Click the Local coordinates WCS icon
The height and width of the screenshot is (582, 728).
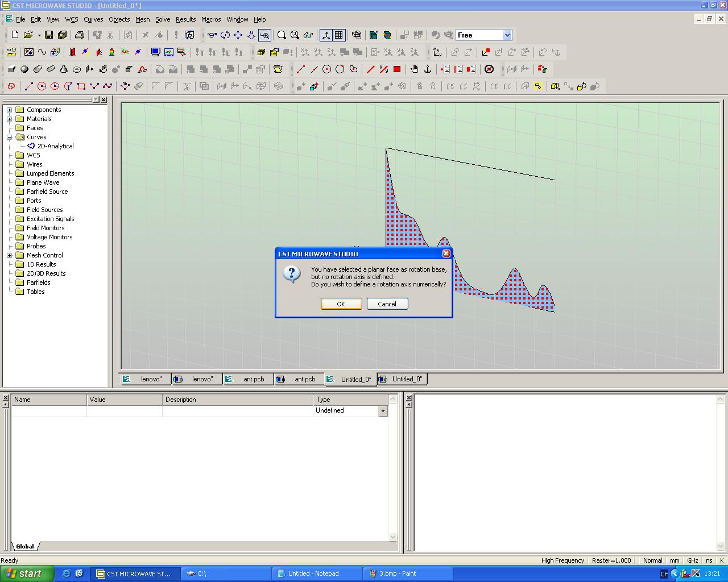coord(437,52)
